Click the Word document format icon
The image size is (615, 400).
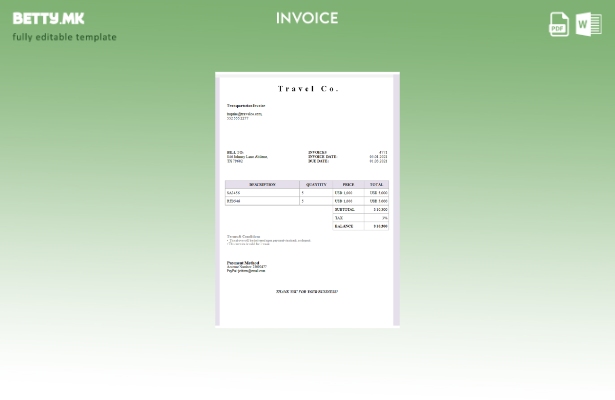(589, 24)
